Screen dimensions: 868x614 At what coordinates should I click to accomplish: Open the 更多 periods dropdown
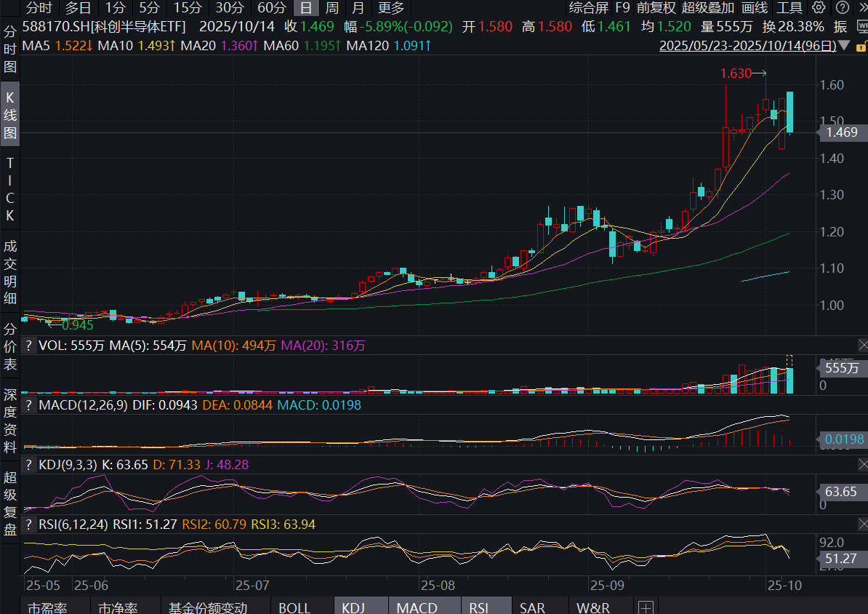tap(391, 8)
